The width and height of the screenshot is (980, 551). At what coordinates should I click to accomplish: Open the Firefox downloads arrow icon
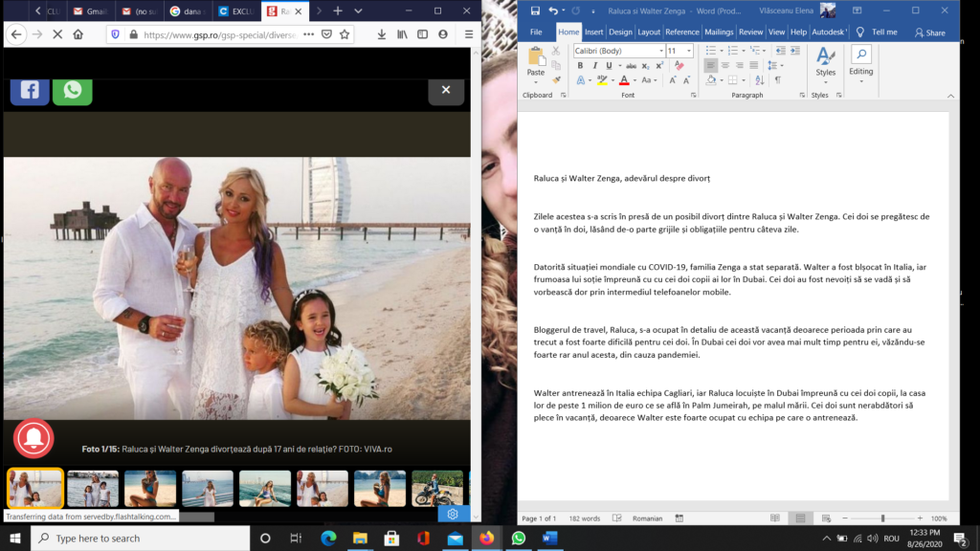click(382, 34)
